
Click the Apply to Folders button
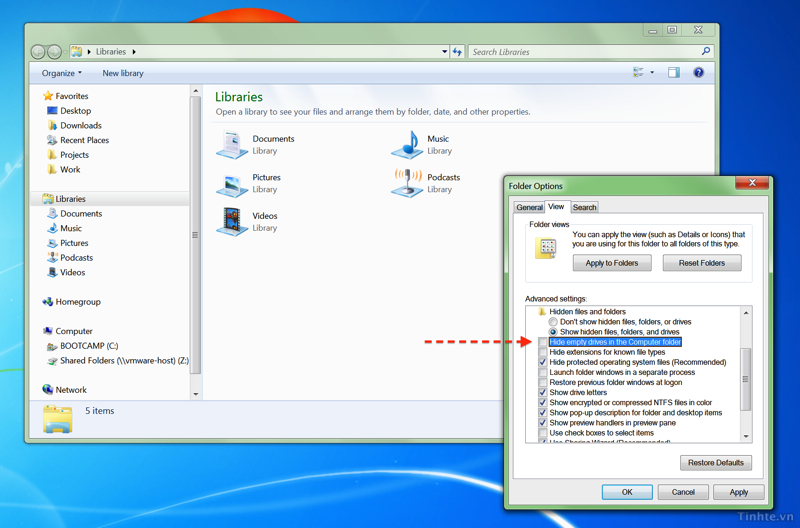pos(612,263)
